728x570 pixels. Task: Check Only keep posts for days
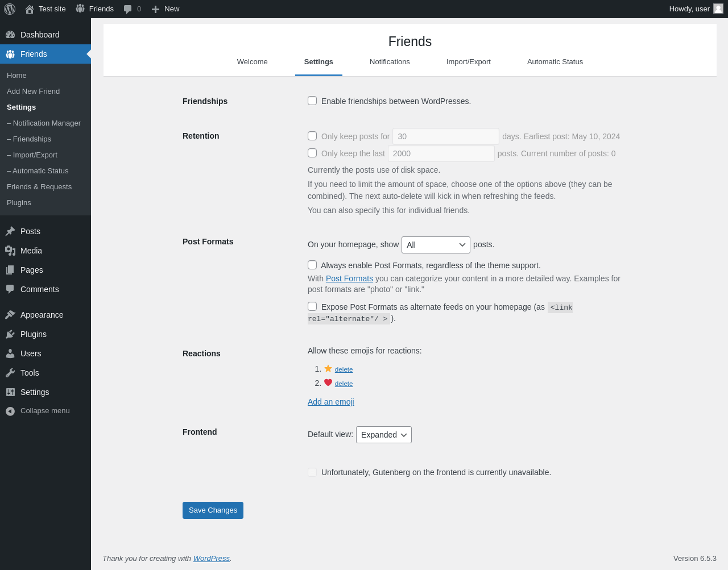[312, 136]
